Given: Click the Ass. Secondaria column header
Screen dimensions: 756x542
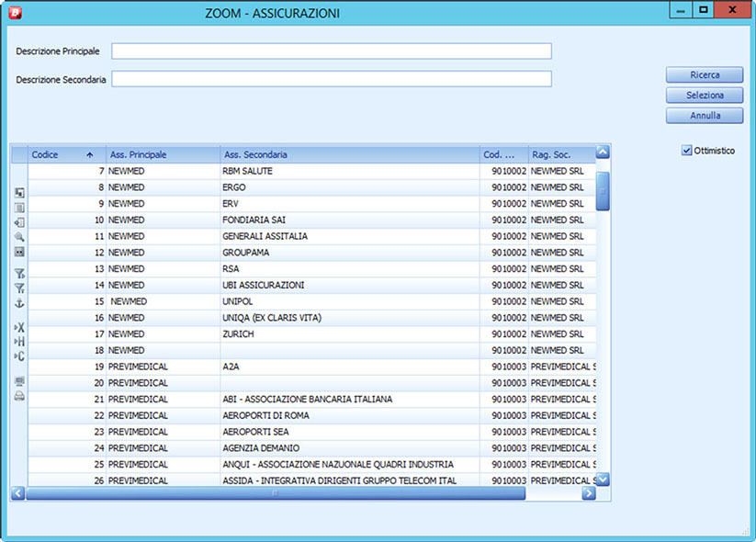Looking at the screenshot, I should 349,154.
